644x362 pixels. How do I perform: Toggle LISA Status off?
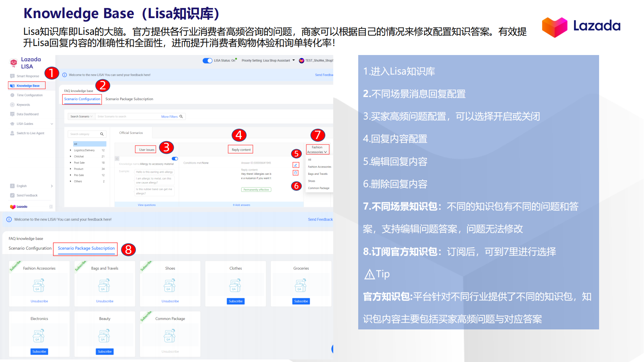coord(207,60)
